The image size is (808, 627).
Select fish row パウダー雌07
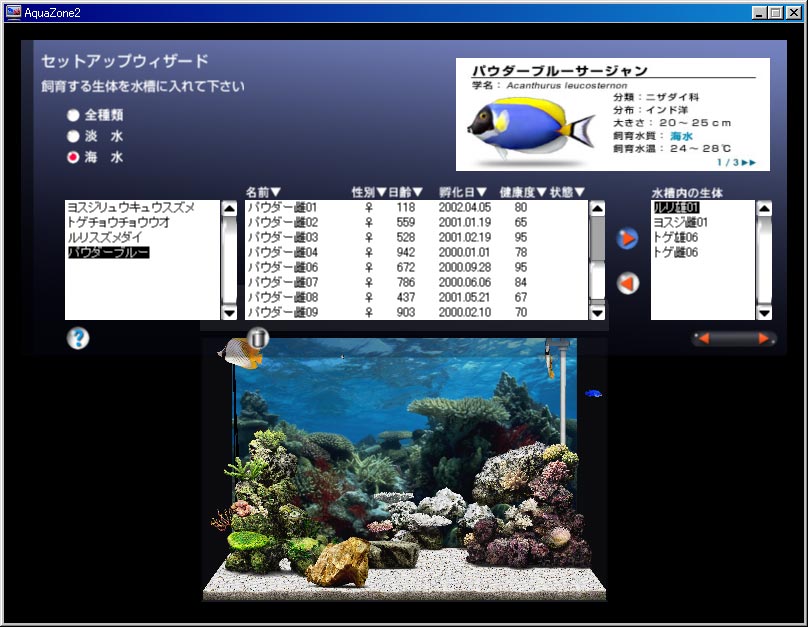pos(416,282)
